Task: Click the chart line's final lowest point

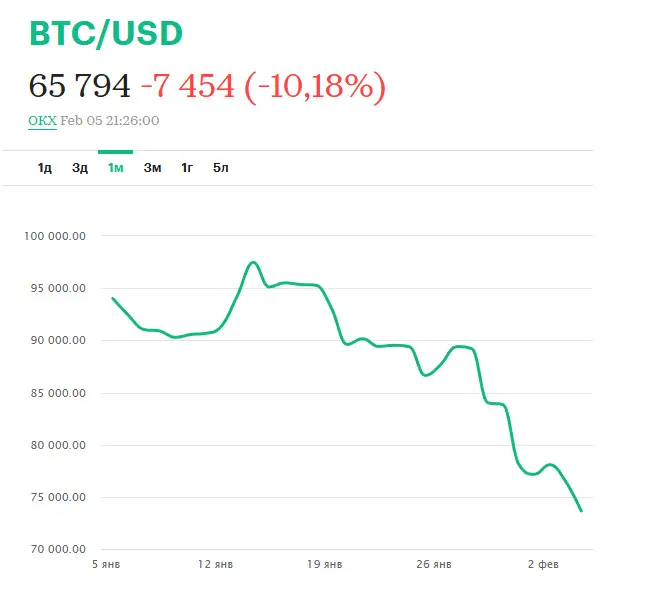Action: point(581,511)
